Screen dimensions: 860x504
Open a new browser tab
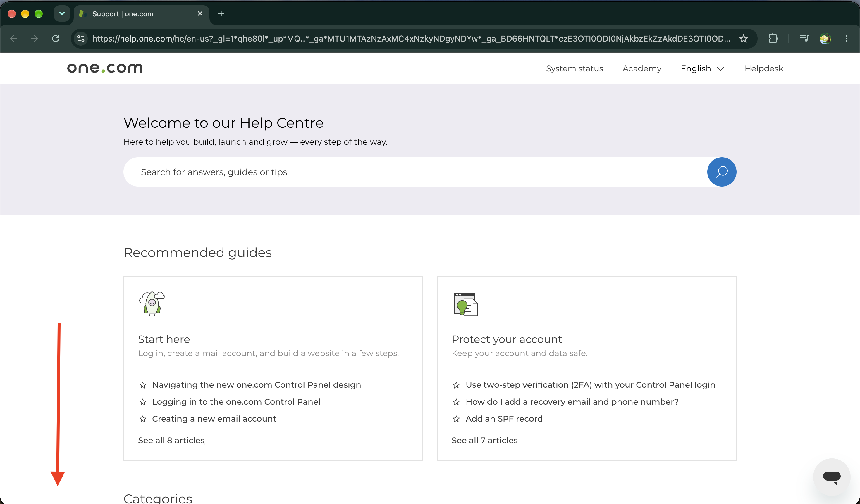coord(221,14)
